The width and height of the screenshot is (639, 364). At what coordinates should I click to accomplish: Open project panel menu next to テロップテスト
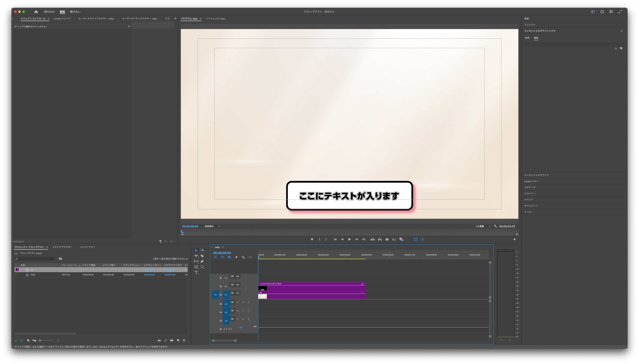click(x=47, y=247)
